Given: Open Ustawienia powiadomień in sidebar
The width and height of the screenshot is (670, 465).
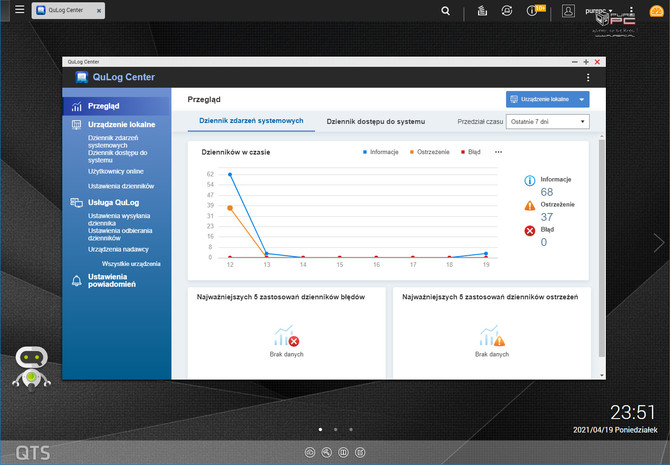Looking at the screenshot, I should (112, 281).
